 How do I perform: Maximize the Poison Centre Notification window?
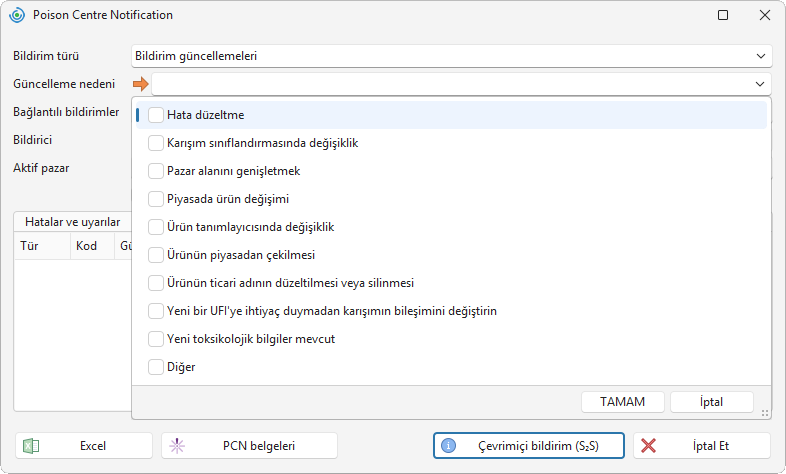click(723, 15)
